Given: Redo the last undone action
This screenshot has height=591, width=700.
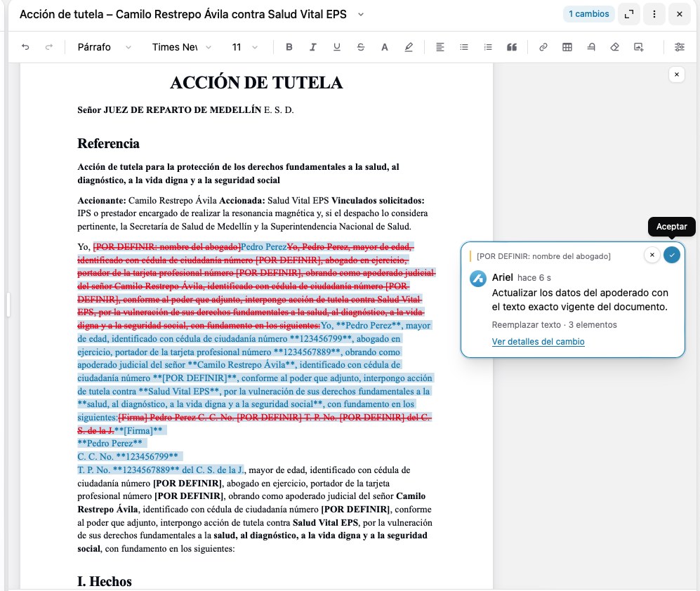Looking at the screenshot, I should click(49, 47).
